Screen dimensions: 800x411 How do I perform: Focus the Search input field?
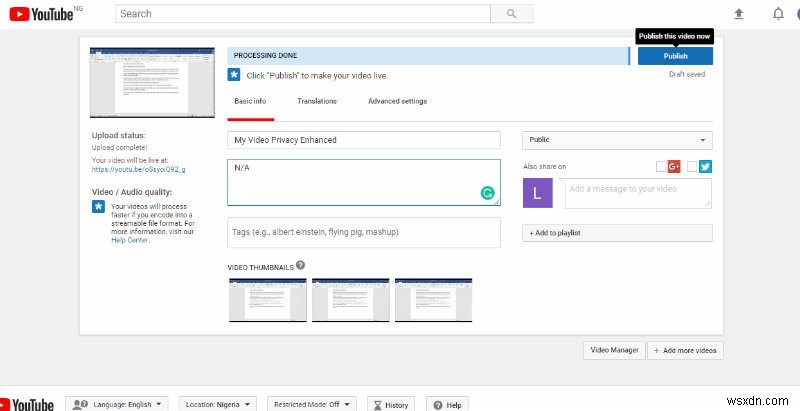(x=303, y=14)
